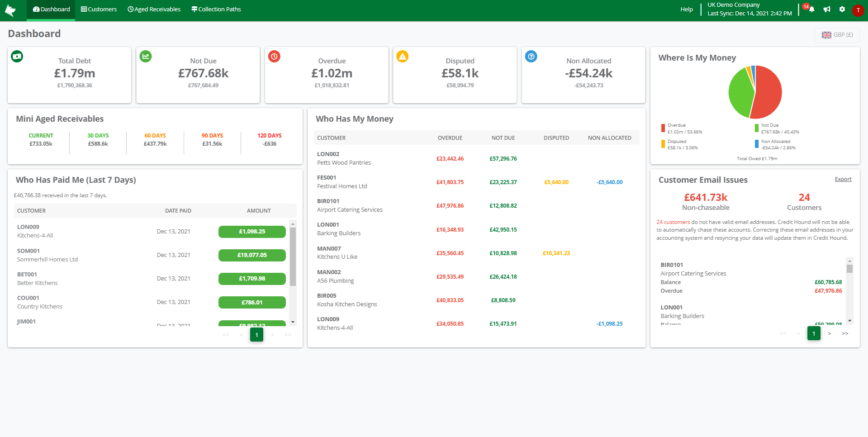Go to next page in Customer Email Issues
Screen dimensions: 868x437
pos(829,333)
